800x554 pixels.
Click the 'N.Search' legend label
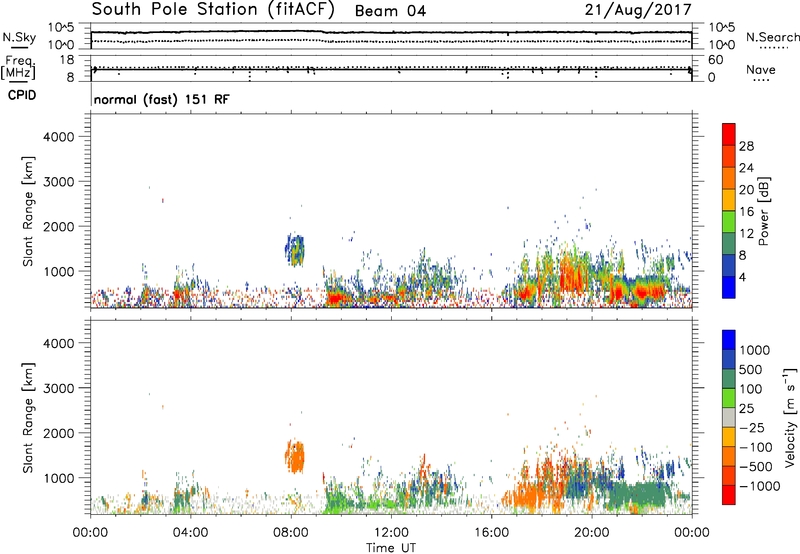coord(772,37)
